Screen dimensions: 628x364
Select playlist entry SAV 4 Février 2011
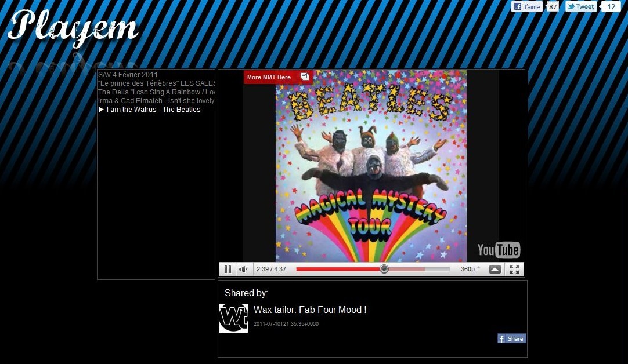tap(128, 74)
